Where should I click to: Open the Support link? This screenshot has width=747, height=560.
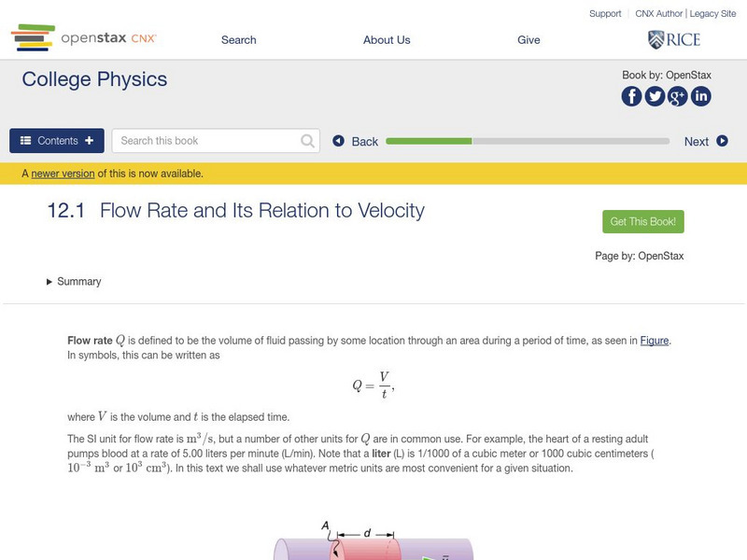click(605, 14)
